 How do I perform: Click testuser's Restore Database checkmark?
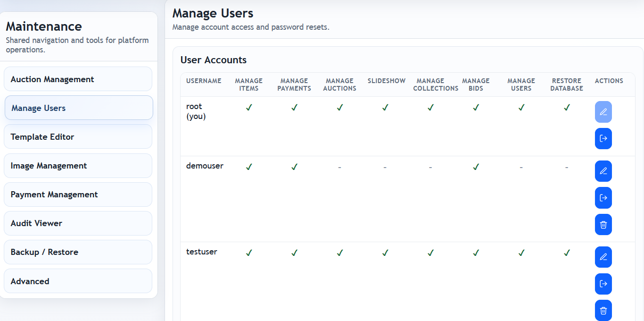tap(567, 253)
